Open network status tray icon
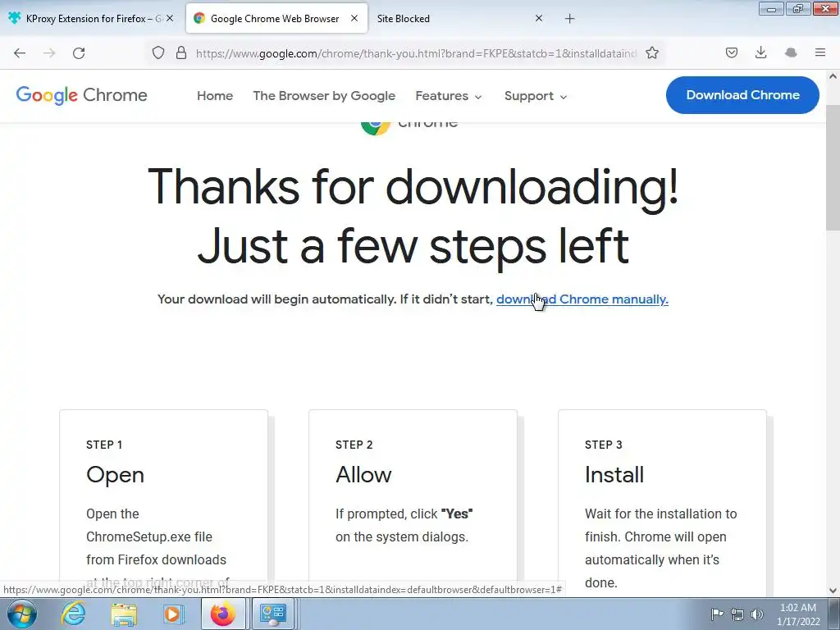The height and width of the screenshot is (630, 840). (737, 614)
